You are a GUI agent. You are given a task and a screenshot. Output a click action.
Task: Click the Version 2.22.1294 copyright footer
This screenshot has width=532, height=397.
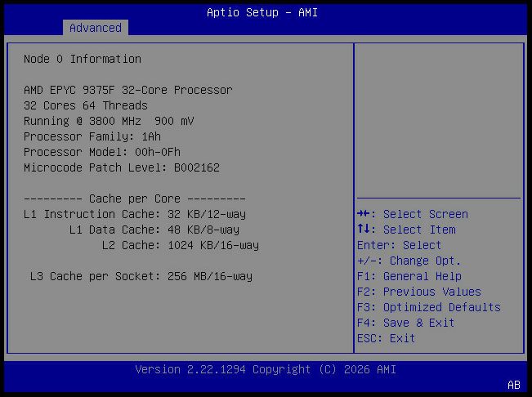[x=266, y=369]
